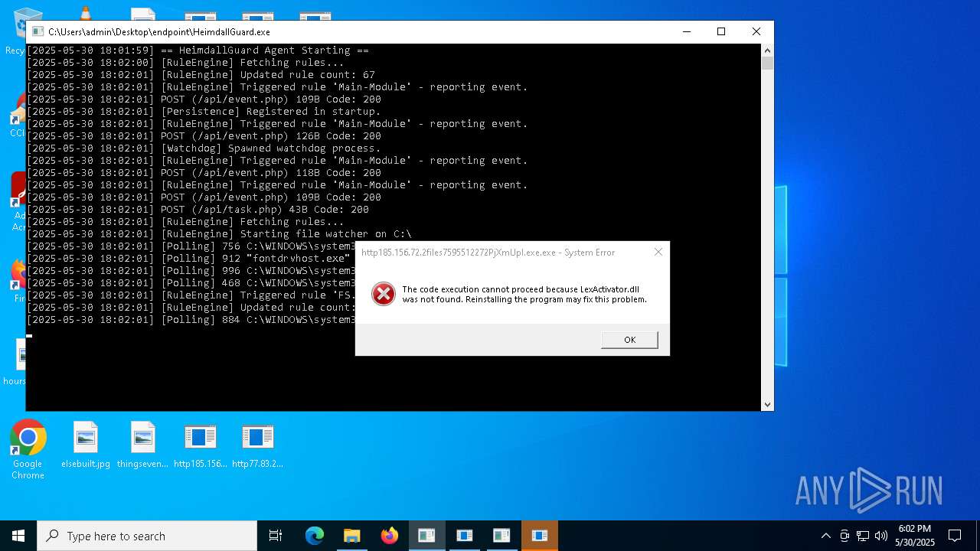The image size is (980, 551).
Task: Close the HeimdallGuard console window
Action: pos(756,31)
